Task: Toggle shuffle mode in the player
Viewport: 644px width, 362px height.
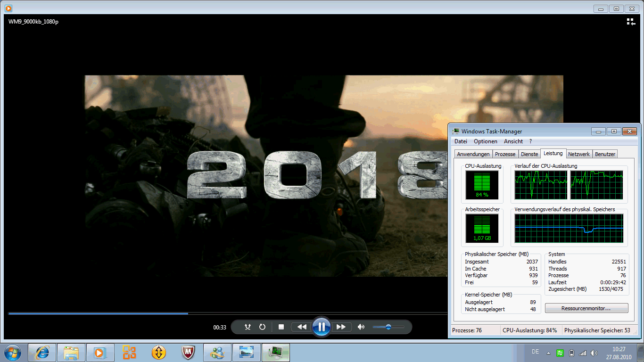Action: [x=248, y=327]
